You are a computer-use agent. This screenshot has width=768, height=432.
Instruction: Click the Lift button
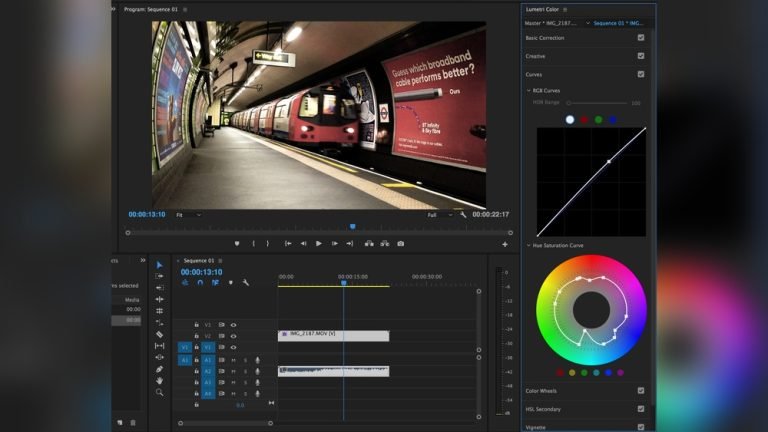[369, 243]
